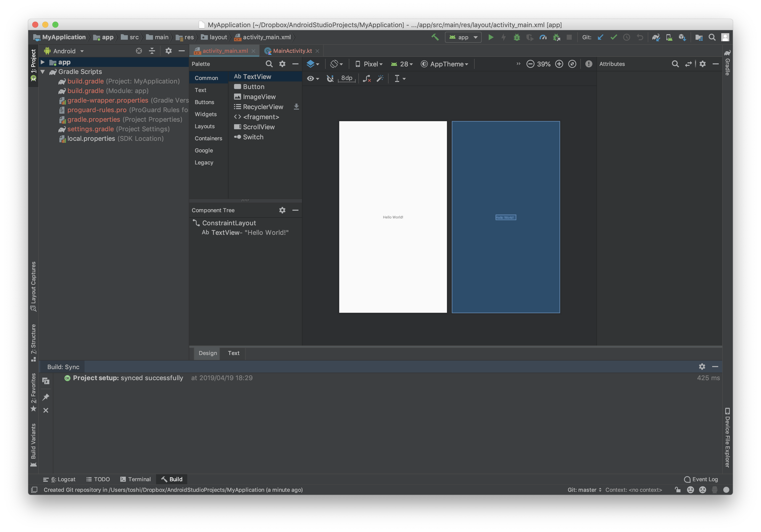Click Hello World in blueprint view
The image size is (761, 532).
(x=506, y=217)
